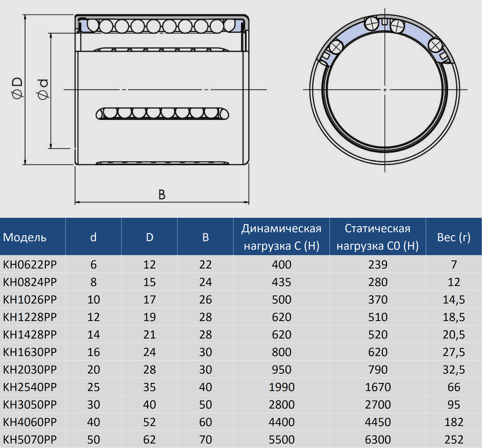
Task: Click static load value 790
Action: click(x=378, y=369)
